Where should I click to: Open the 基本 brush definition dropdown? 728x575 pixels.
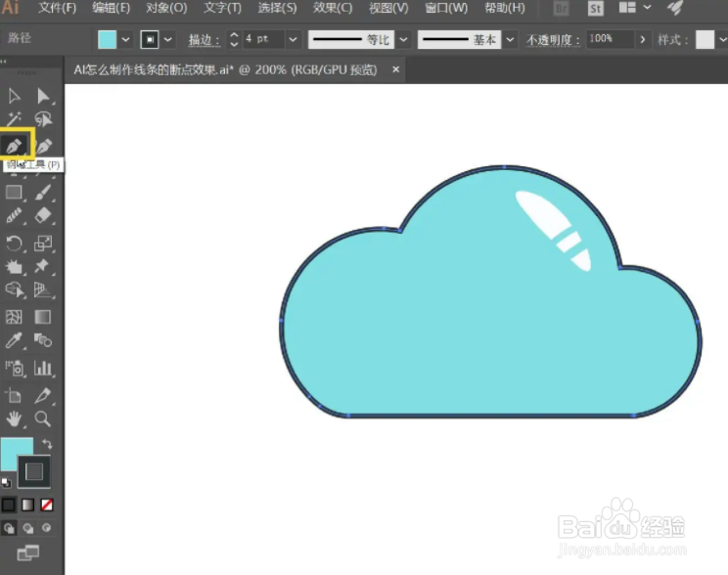coord(510,40)
